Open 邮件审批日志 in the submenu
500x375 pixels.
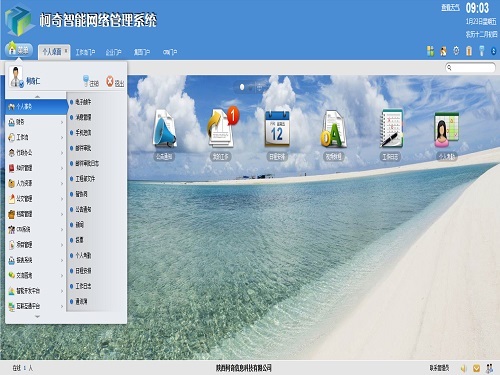[x=87, y=163]
